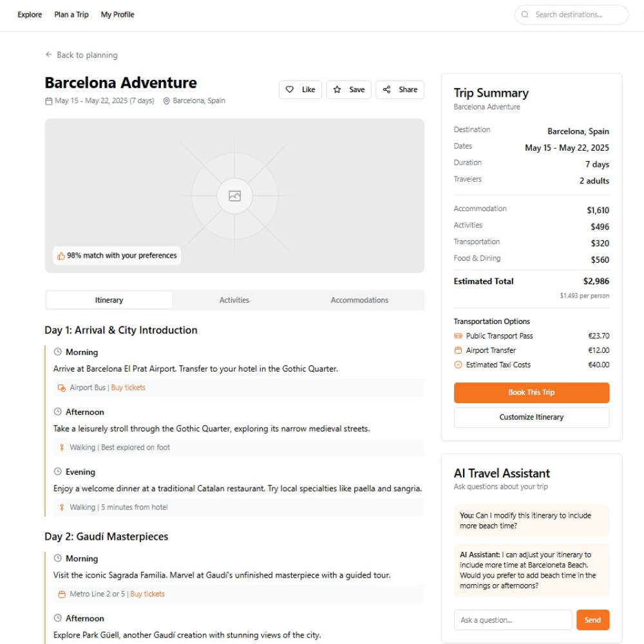Open Plan a Trip in top navigation
Image resolution: width=644 pixels, height=644 pixels.
(x=71, y=15)
